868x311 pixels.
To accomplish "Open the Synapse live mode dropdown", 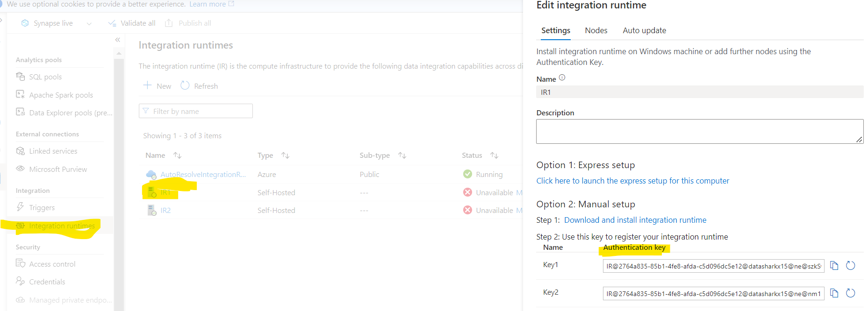I will [x=89, y=23].
